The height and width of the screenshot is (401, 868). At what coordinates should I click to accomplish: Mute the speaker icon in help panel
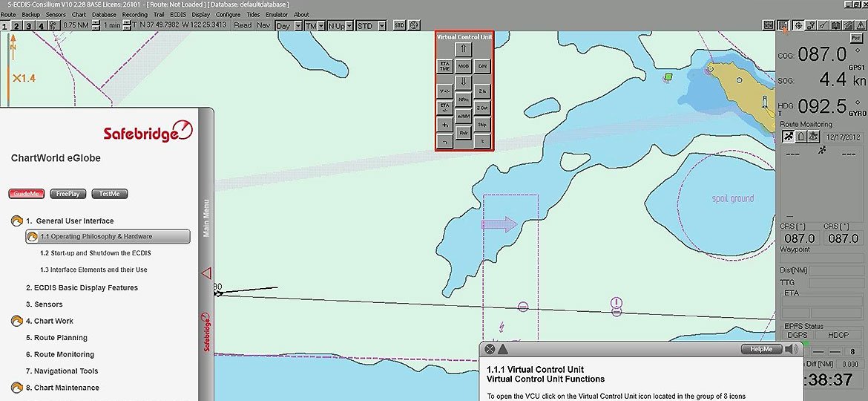(792, 349)
